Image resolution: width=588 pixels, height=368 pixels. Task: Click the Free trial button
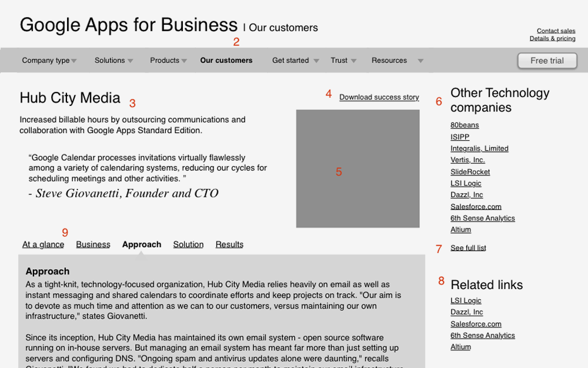[547, 61]
